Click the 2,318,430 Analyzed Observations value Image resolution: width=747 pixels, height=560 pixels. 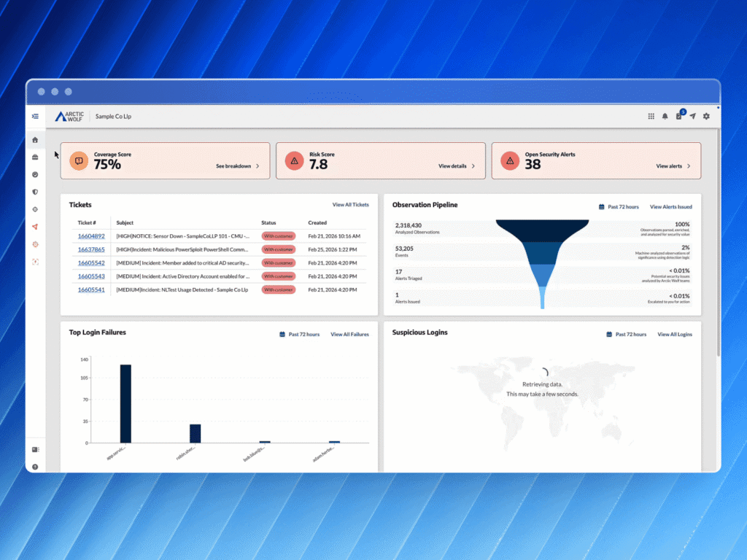pos(409,225)
